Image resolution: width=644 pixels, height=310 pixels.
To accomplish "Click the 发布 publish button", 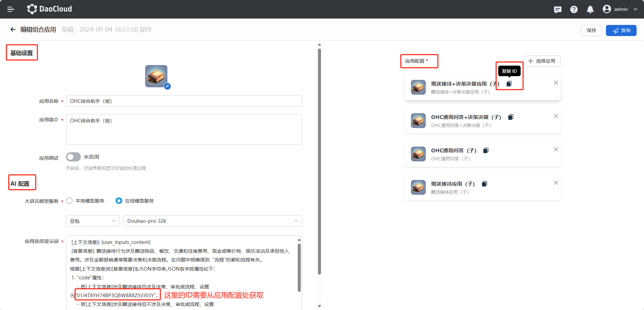I will pos(621,30).
